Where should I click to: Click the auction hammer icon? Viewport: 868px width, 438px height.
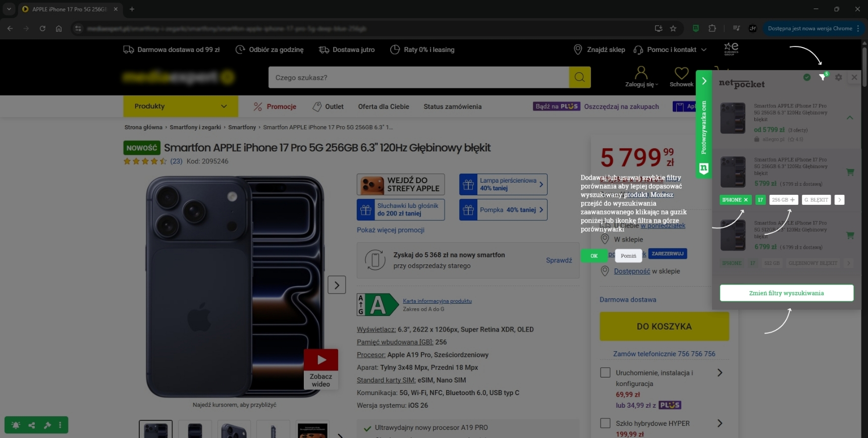pos(47,425)
